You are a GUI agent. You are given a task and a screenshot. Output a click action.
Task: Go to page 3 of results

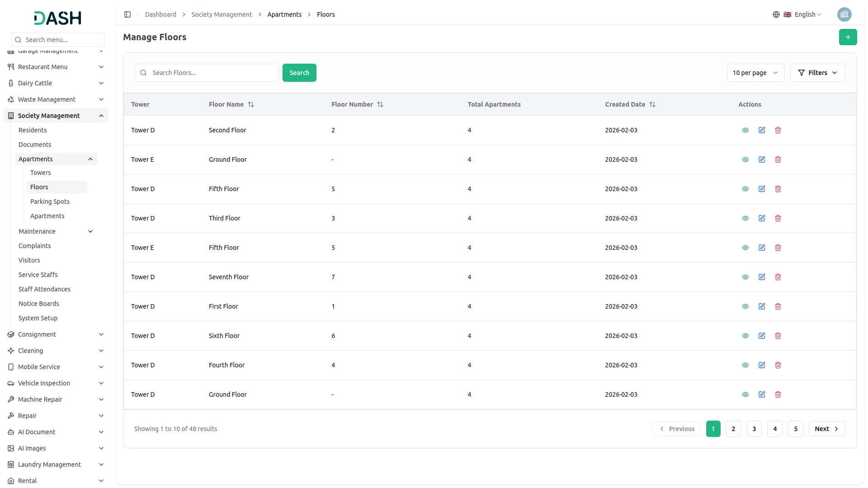(x=754, y=429)
